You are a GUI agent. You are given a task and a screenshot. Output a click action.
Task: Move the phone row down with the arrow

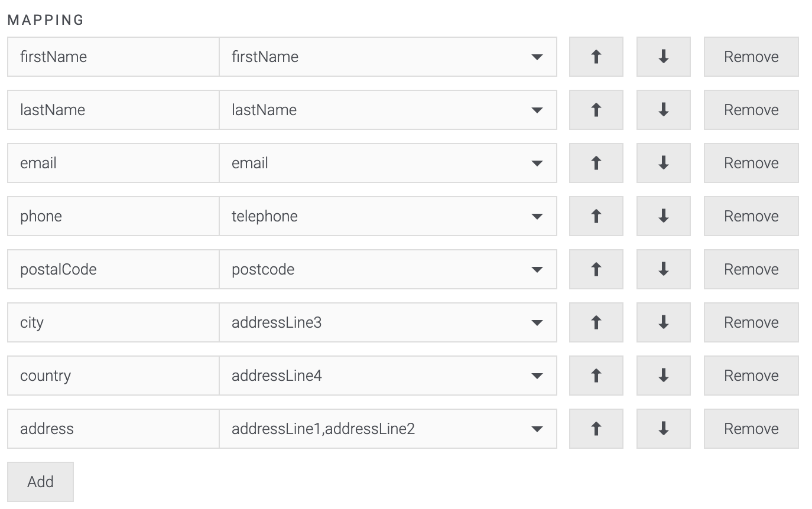663,216
